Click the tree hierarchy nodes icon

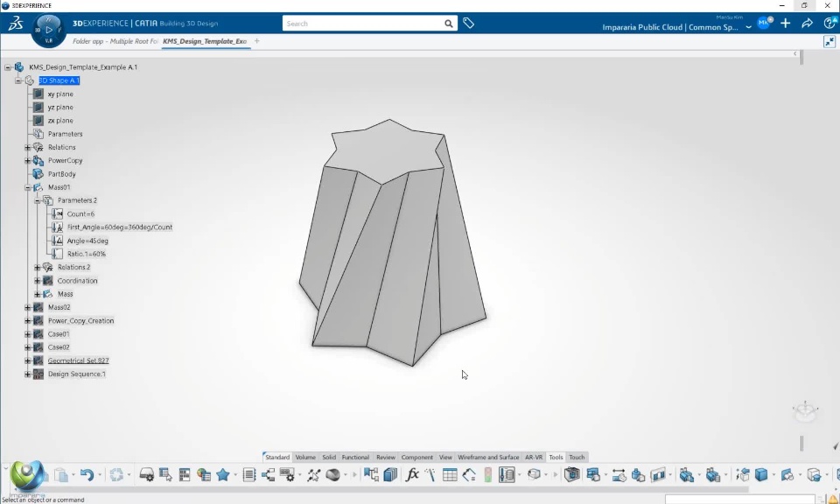click(268, 474)
